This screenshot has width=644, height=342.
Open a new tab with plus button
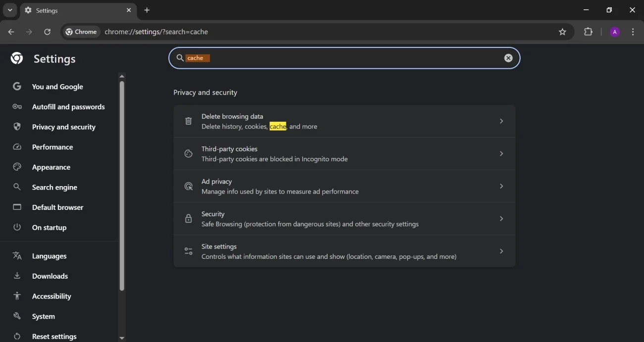[147, 10]
